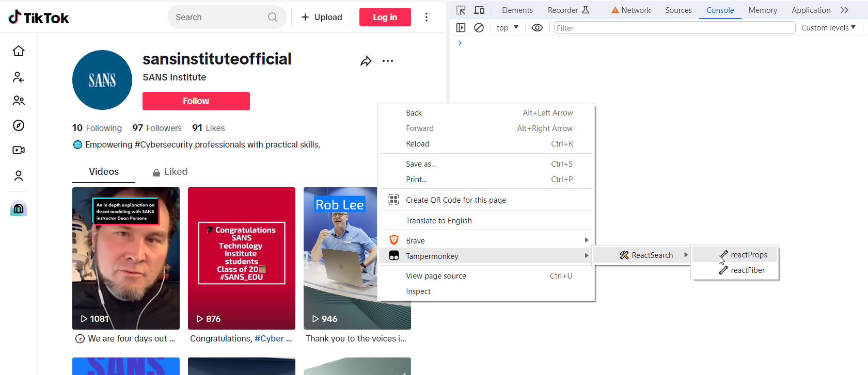
Task: Show more DevTools tabs chevron
Action: [845, 10]
